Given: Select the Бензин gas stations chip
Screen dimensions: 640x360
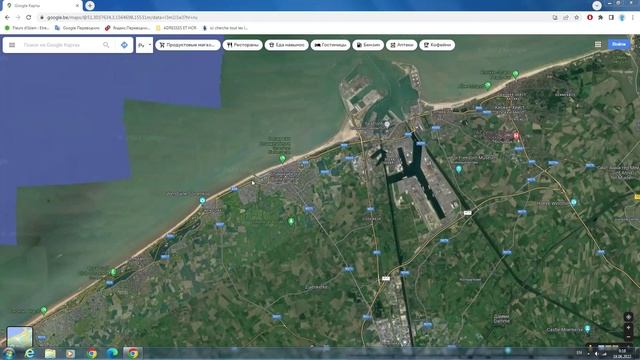Looking at the screenshot, I should coord(368,45).
